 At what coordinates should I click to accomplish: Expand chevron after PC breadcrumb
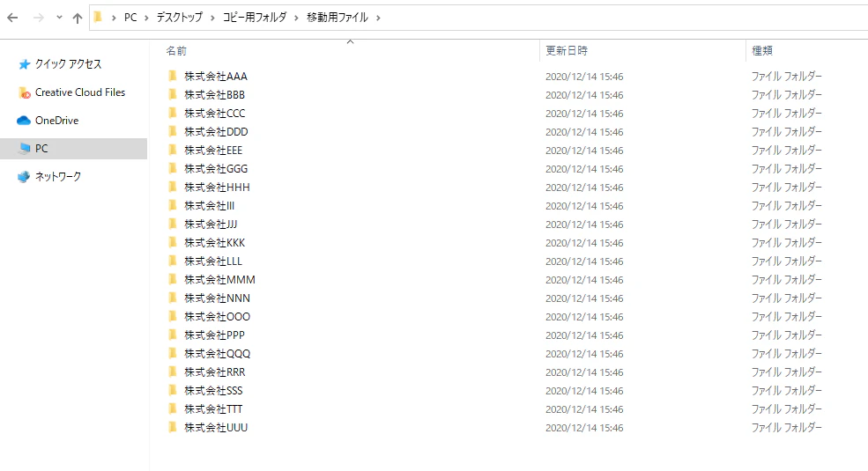tap(146, 18)
